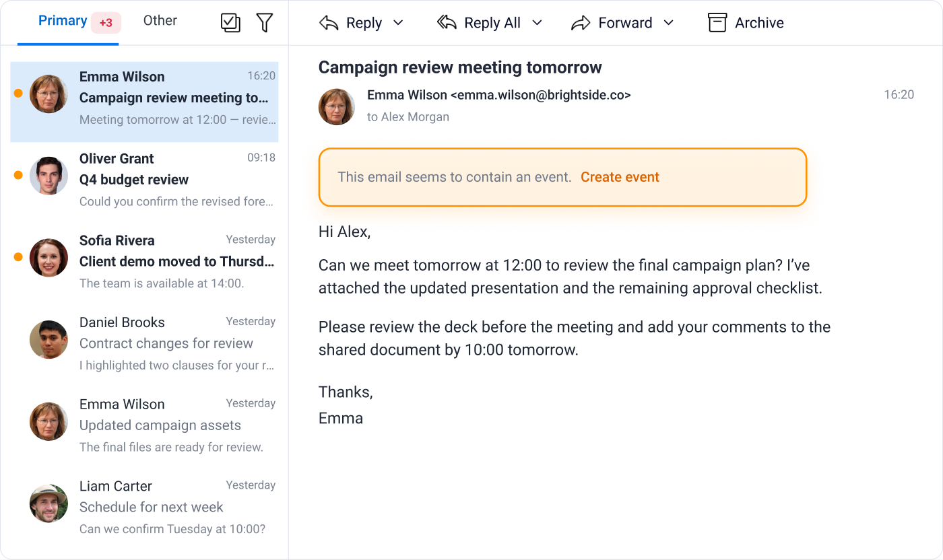Click the Forward arrow icon
The width and height of the screenshot is (943, 560).
tap(581, 23)
